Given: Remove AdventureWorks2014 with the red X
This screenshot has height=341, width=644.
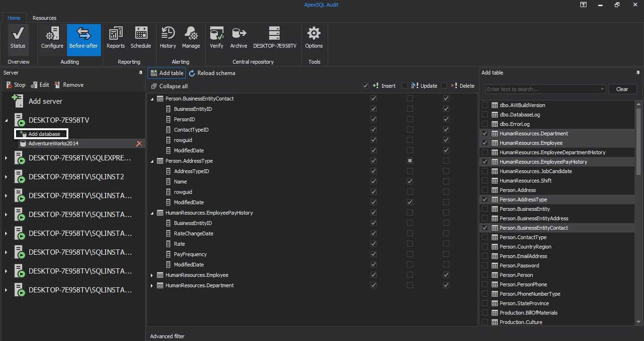Looking at the screenshot, I should point(139,143).
